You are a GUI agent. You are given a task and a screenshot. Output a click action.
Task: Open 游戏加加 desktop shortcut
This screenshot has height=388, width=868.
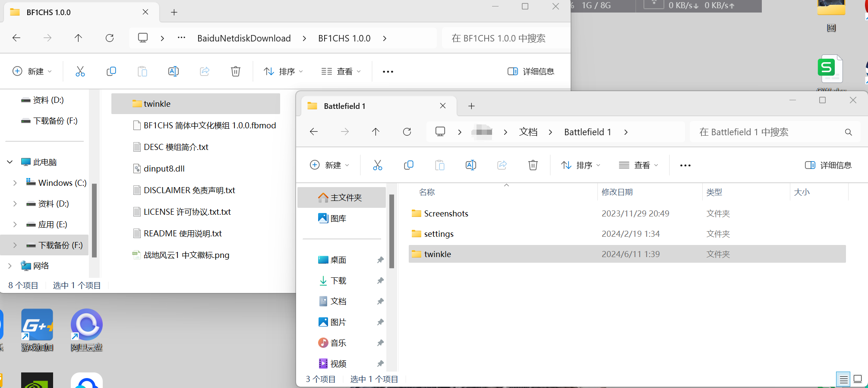[37, 330]
